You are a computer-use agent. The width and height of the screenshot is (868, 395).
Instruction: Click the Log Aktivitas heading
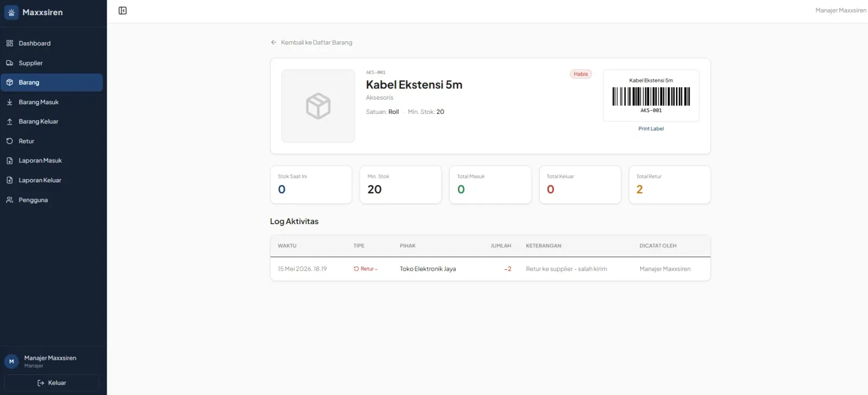click(294, 221)
